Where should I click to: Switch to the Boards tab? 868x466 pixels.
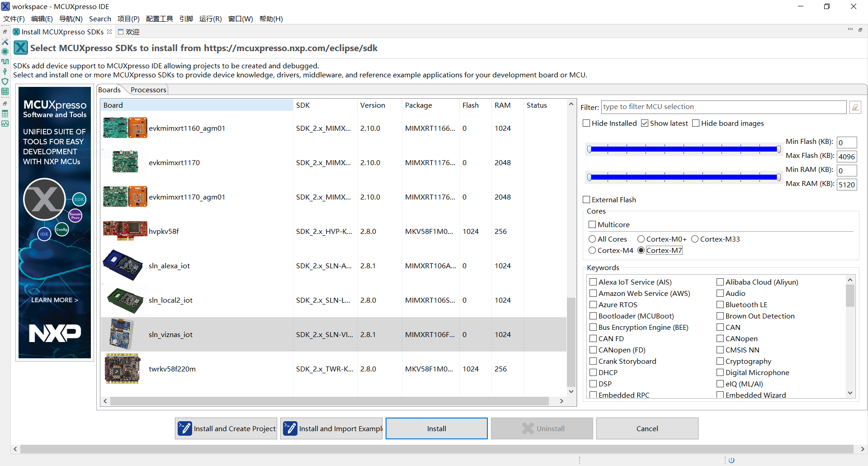[x=109, y=90]
